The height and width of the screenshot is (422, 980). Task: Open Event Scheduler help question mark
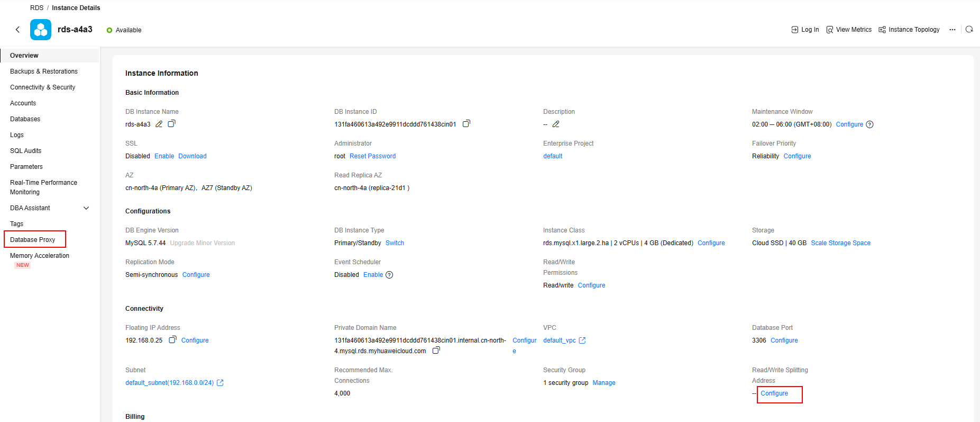389,275
